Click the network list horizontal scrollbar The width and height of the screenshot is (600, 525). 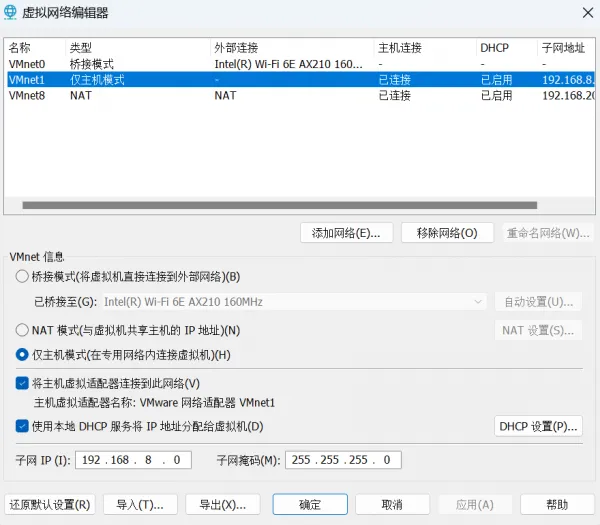(x=280, y=205)
